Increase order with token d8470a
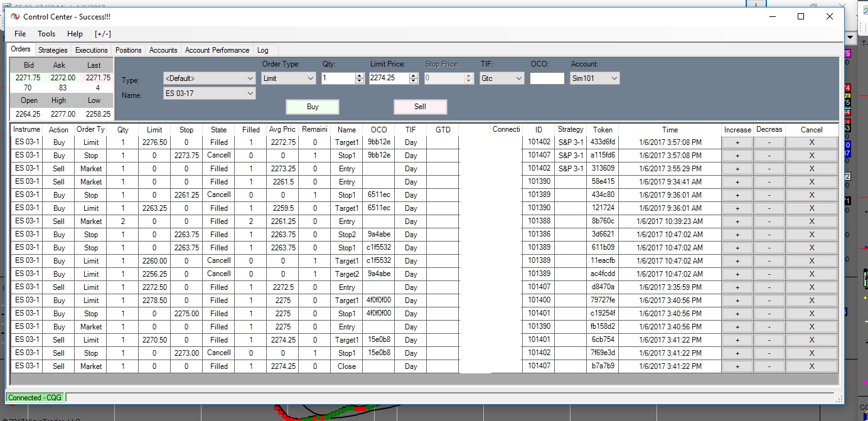Image resolution: width=868 pixels, height=421 pixels. [737, 287]
